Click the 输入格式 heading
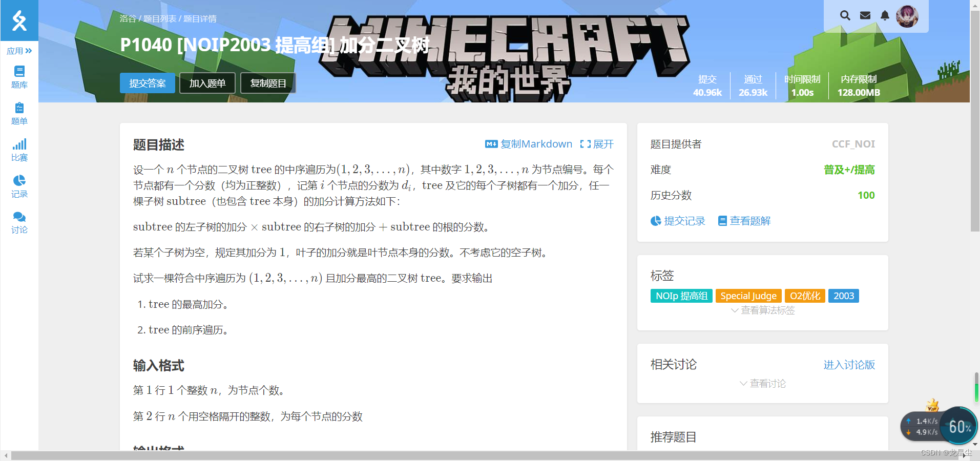Viewport: 980px width, 461px height. point(158,365)
